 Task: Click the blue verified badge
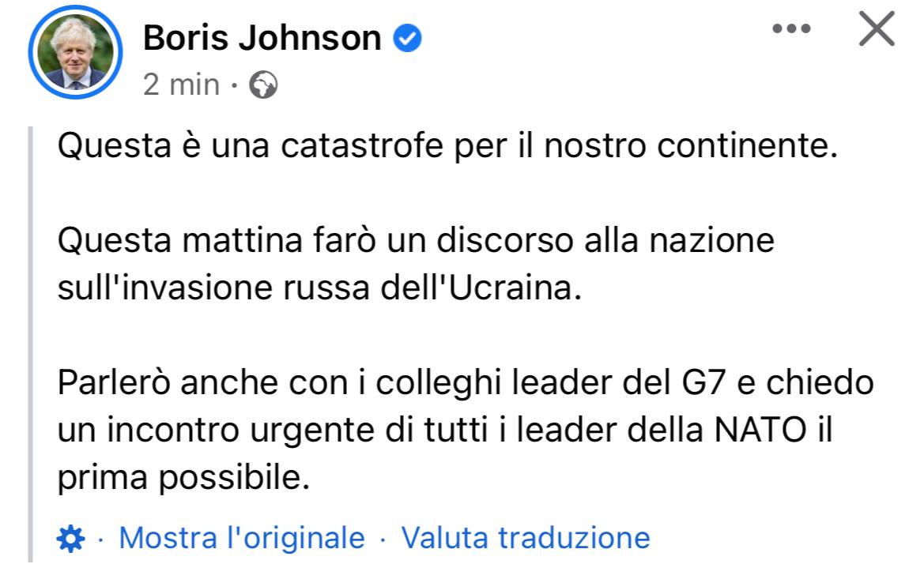click(407, 38)
